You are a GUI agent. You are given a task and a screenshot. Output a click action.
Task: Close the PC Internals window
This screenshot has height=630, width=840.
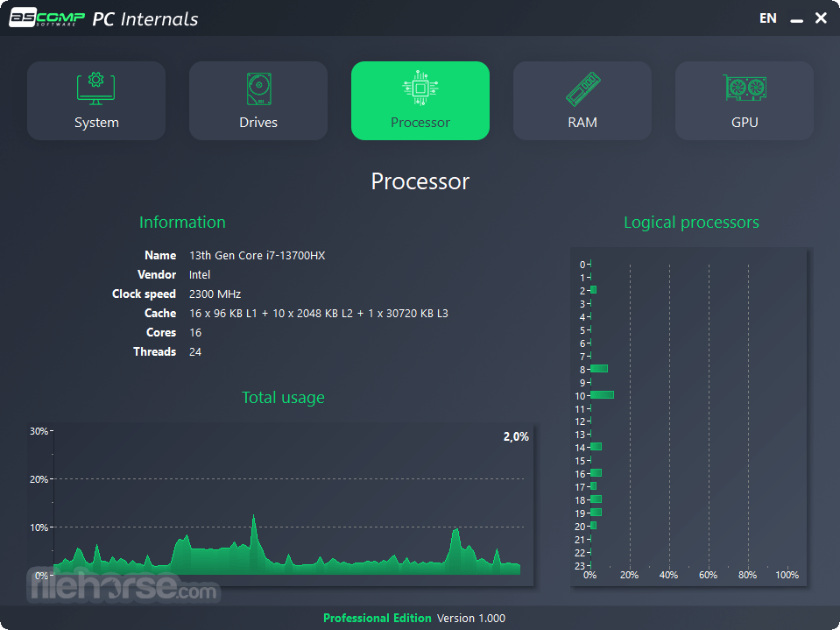[821, 18]
